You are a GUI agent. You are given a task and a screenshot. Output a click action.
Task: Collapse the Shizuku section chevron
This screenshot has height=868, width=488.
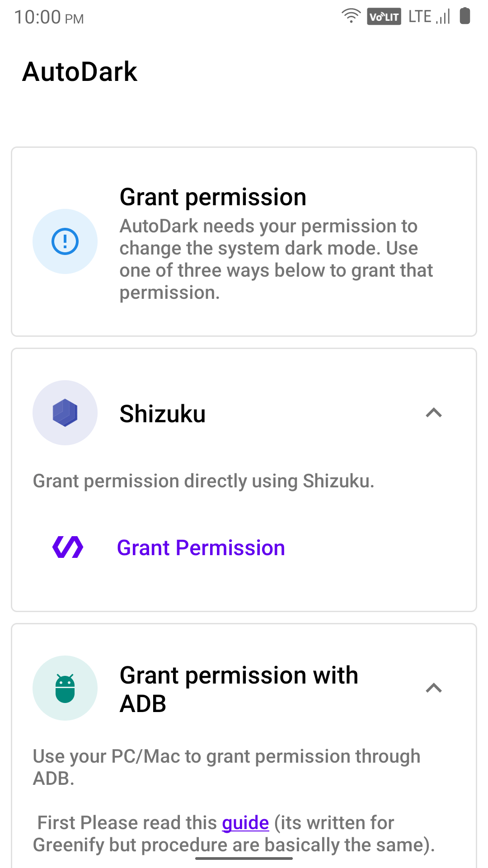click(x=434, y=413)
